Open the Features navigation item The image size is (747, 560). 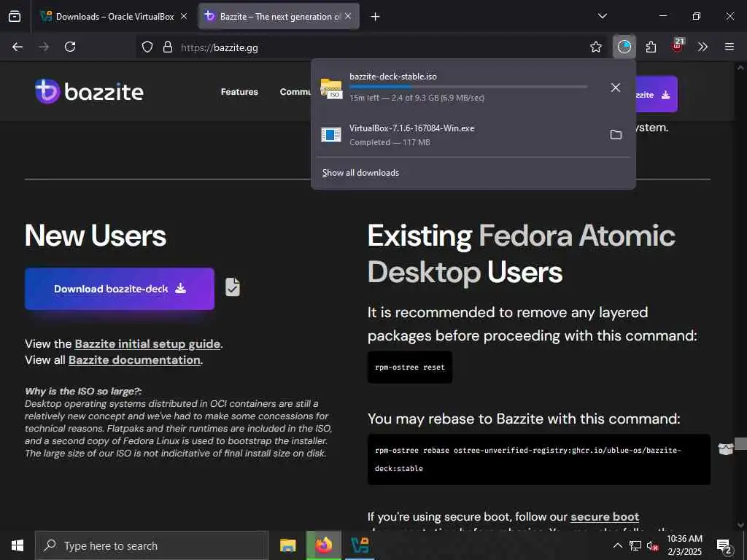coord(239,91)
